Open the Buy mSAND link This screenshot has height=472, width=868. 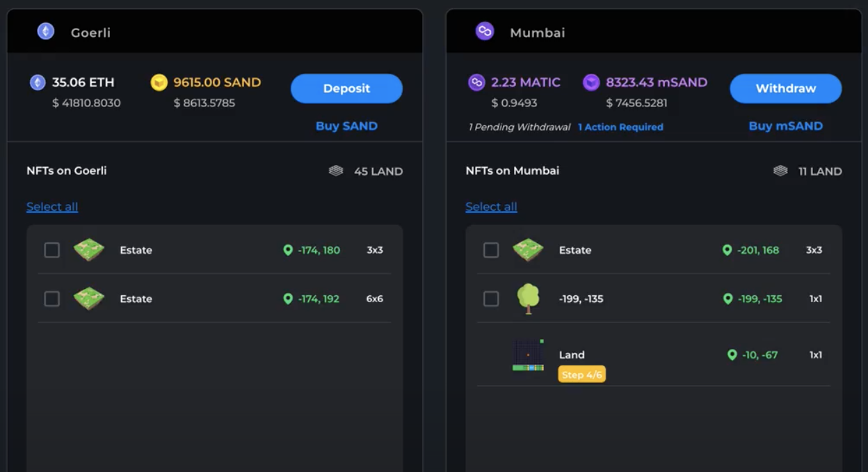pos(785,126)
